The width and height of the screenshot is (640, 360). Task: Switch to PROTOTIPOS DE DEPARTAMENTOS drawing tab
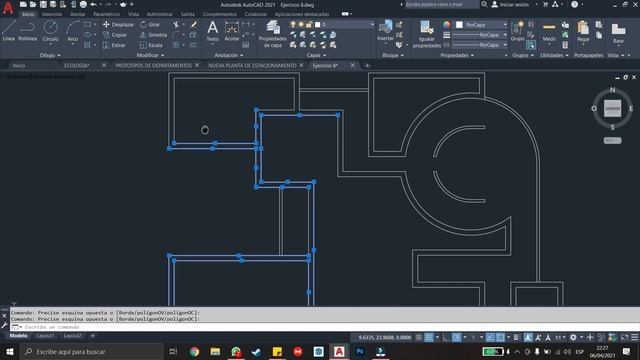(153, 65)
